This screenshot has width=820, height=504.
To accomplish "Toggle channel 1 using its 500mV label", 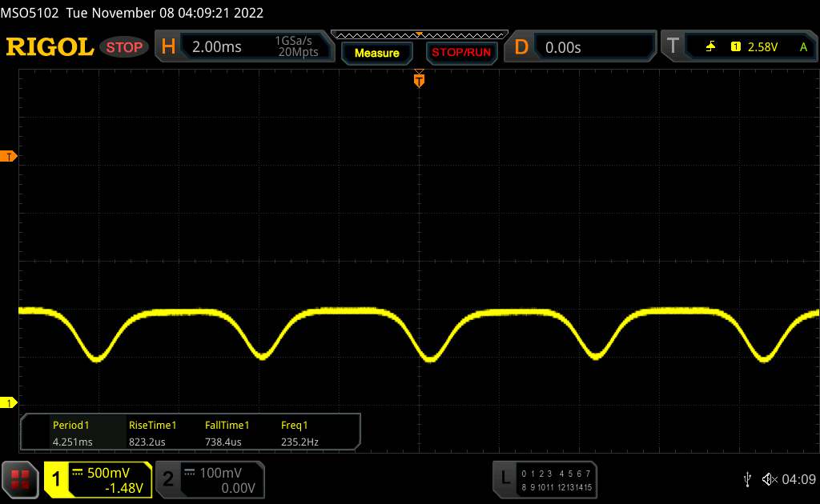I will point(108,473).
